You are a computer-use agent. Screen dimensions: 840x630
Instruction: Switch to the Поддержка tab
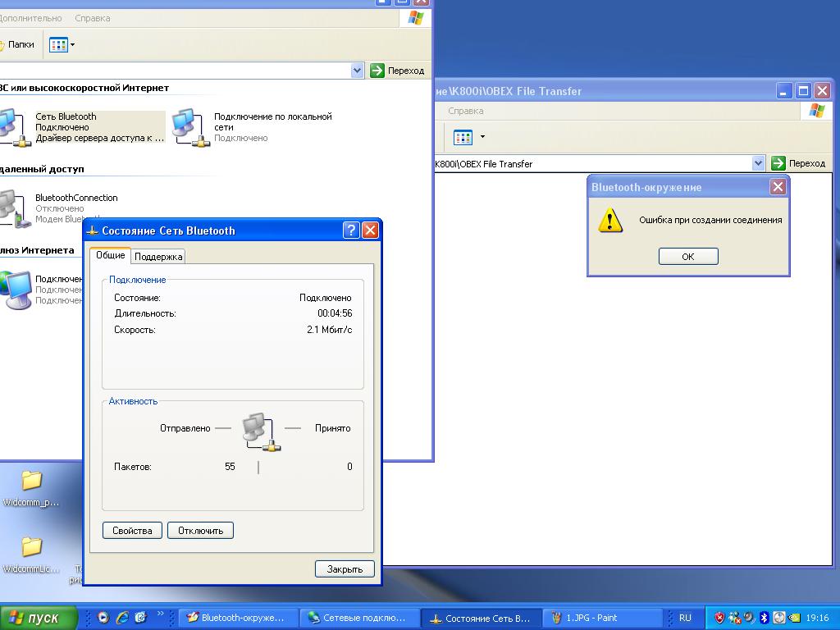158,257
